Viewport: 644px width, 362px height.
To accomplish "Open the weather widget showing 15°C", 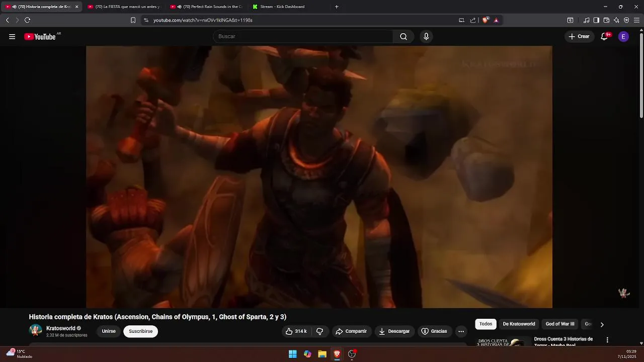I will (19, 354).
